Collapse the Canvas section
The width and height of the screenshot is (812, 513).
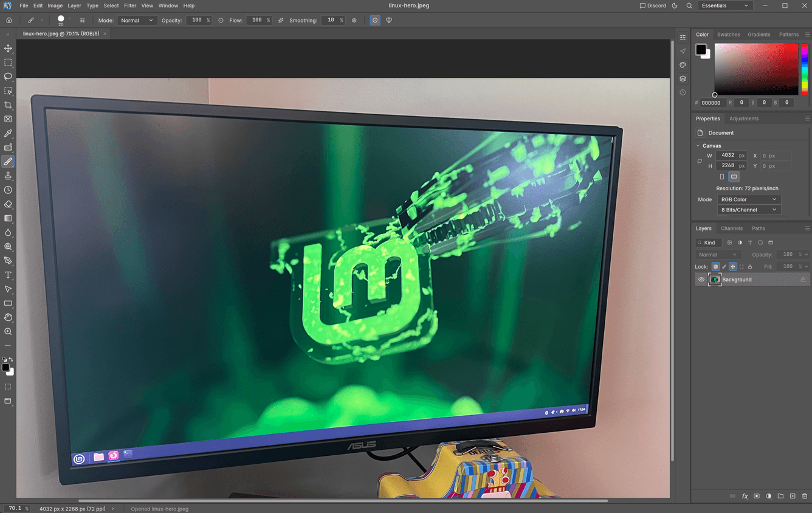click(698, 146)
